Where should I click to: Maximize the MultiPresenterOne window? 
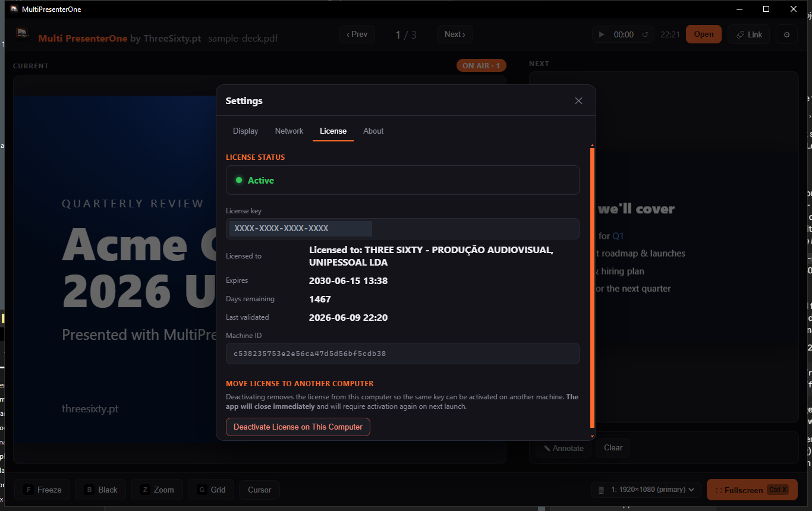[766, 9]
